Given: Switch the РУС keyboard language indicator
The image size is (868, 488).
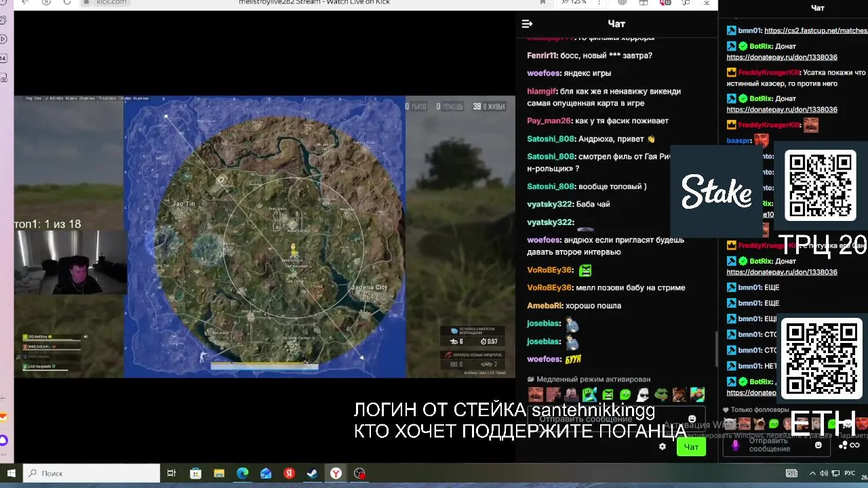Looking at the screenshot, I should 850,473.
